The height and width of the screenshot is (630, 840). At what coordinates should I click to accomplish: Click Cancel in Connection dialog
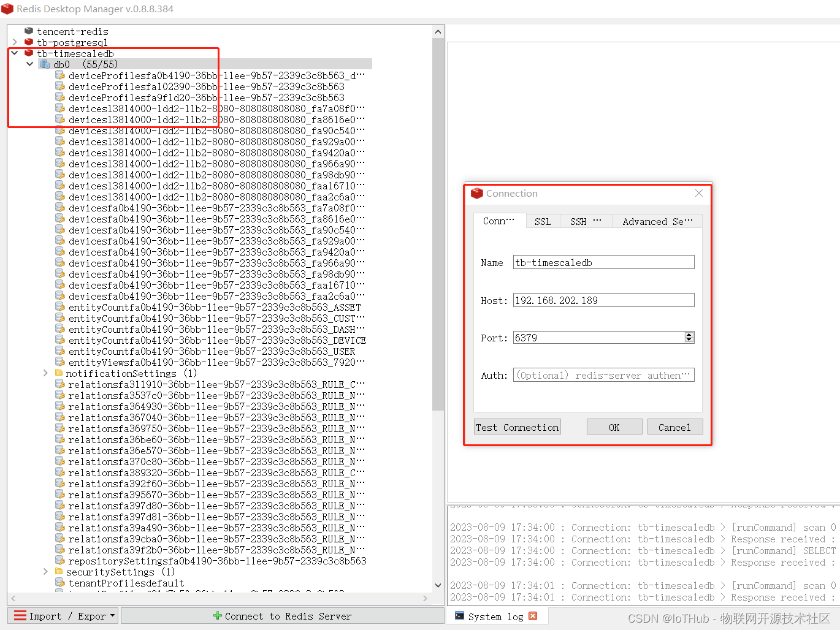674,427
